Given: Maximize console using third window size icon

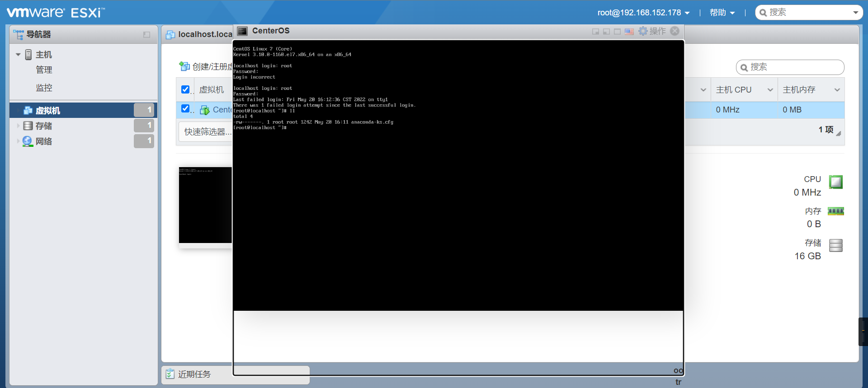Looking at the screenshot, I should click(x=617, y=32).
